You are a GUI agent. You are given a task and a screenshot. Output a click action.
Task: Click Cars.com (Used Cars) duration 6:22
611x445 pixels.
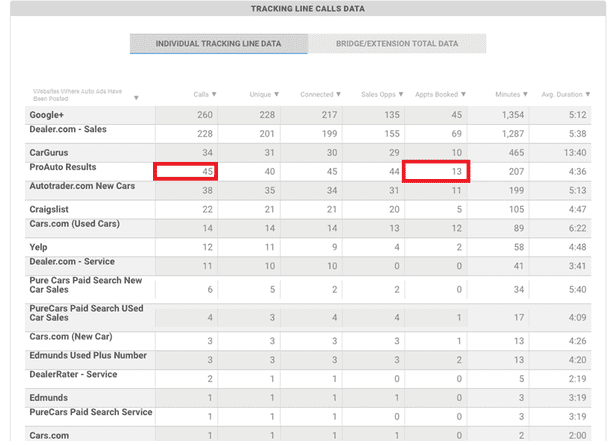577,228
